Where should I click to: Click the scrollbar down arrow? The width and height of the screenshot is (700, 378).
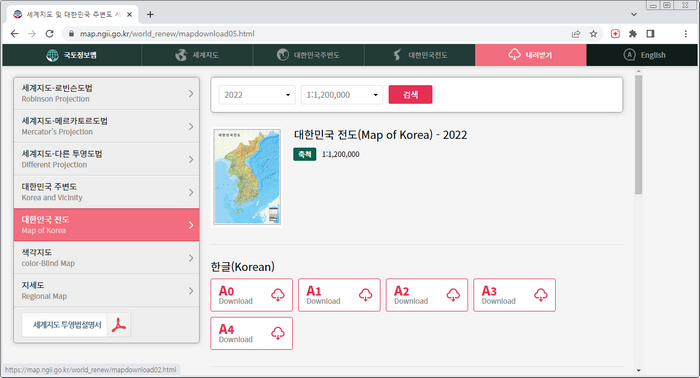638,370
